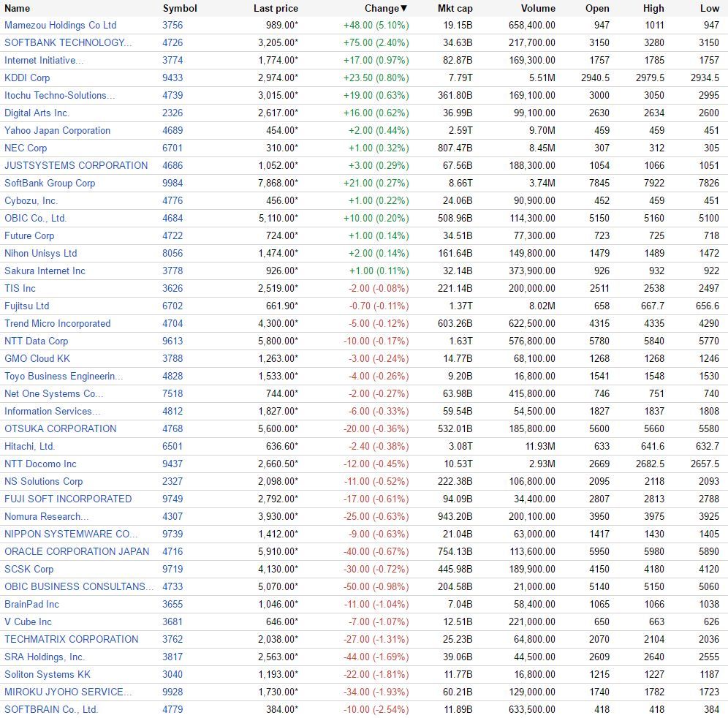728x718 pixels.
Task: Open Hitachi, Ltd. link
Action: coord(30,446)
